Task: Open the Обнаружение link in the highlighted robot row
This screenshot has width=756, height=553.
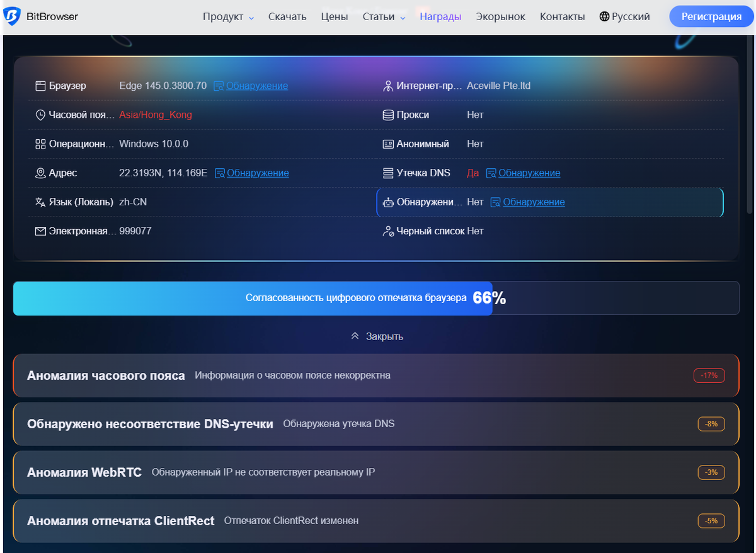Action: tap(534, 202)
